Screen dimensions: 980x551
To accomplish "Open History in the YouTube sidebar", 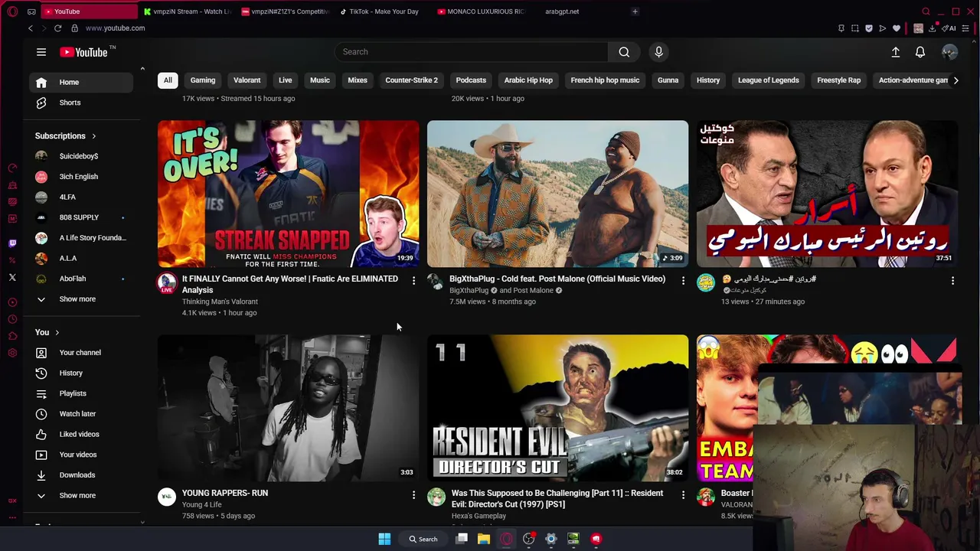I will (80, 373).
